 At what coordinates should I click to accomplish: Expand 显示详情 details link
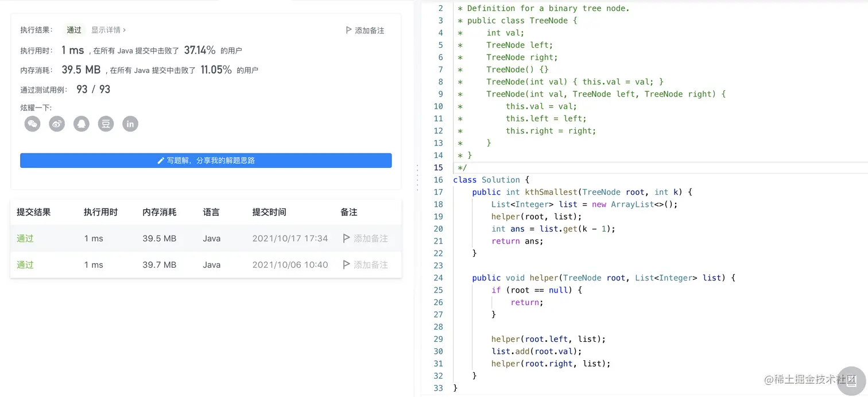108,30
